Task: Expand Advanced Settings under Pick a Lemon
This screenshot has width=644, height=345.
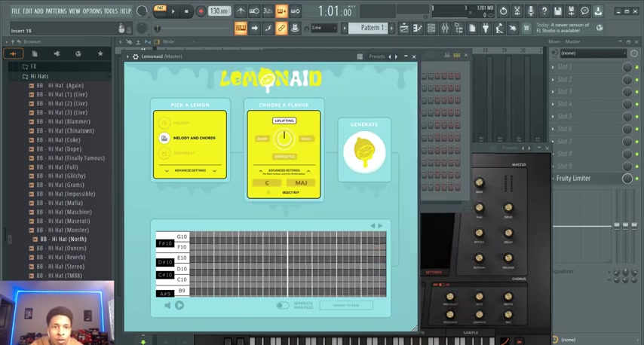Action: (x=190, y=170)
